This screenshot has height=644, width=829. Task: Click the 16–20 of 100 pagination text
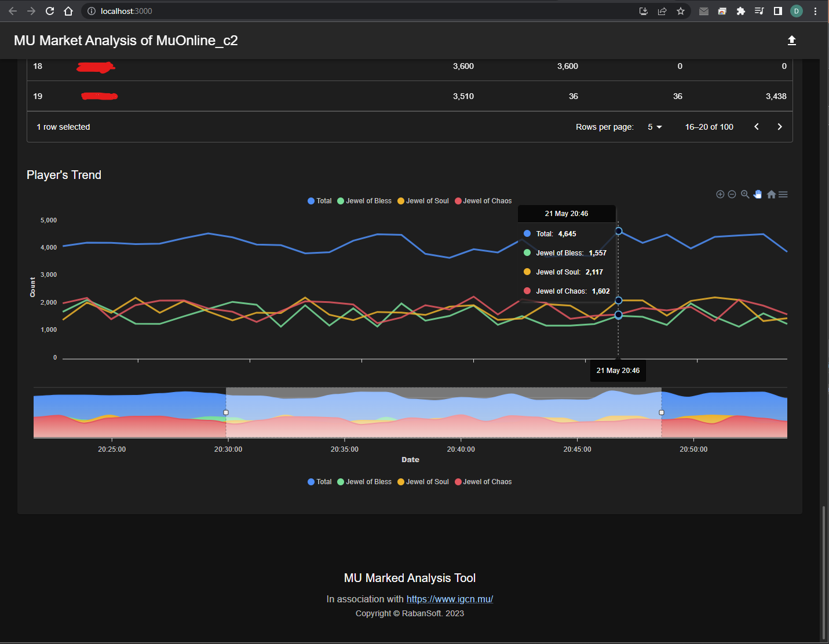point(709,127)
